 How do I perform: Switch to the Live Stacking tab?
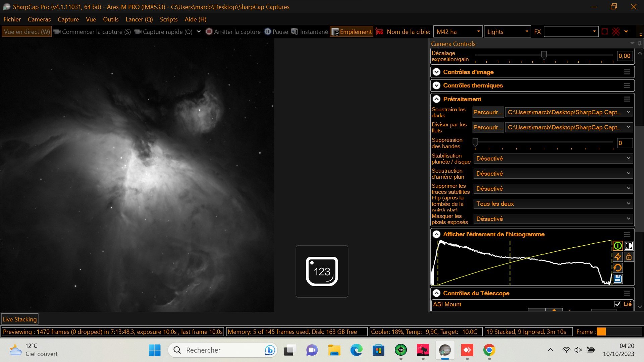coord(19,319)
